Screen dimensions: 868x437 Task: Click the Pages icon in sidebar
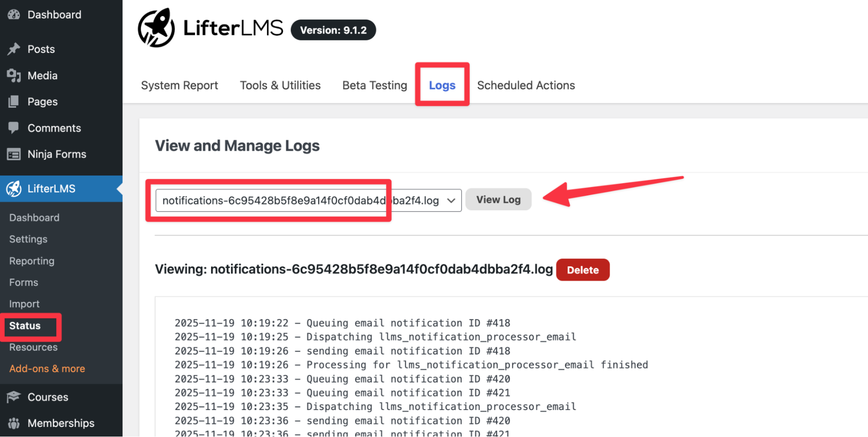(14, 102)
